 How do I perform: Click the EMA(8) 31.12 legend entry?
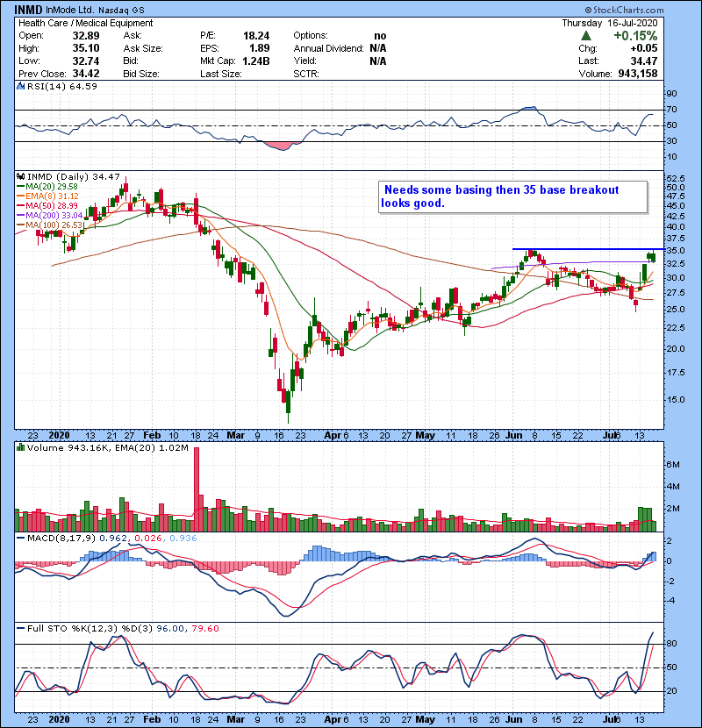48,196
